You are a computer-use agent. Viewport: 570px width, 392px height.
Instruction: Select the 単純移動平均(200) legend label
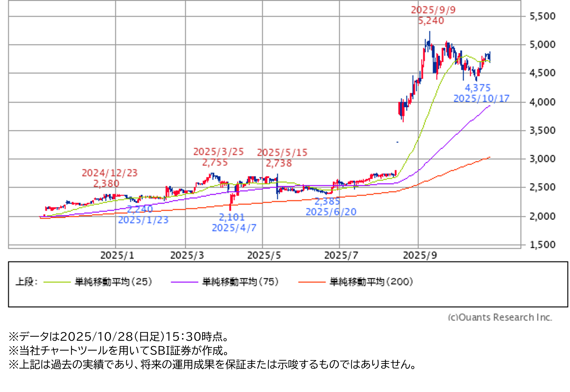371,282
